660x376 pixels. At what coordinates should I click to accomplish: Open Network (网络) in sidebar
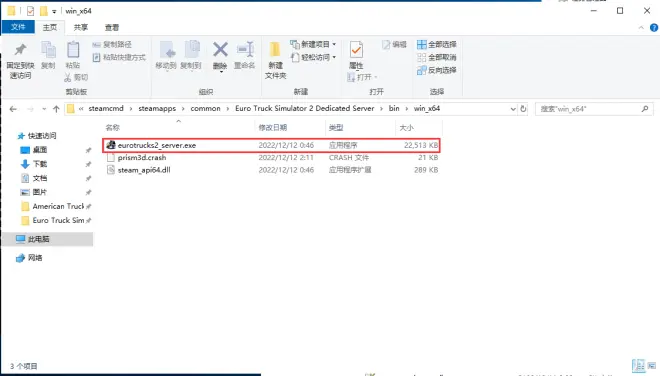click(x=29, y=258)
